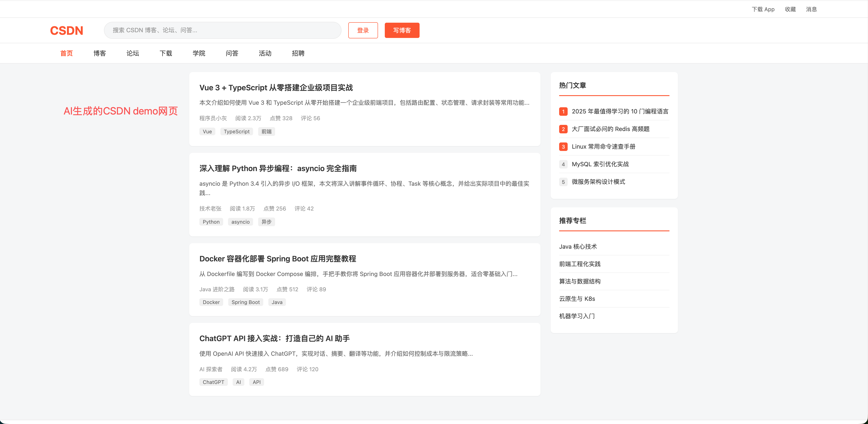Click the Vue 3 article summary text

tap(364, 103)
